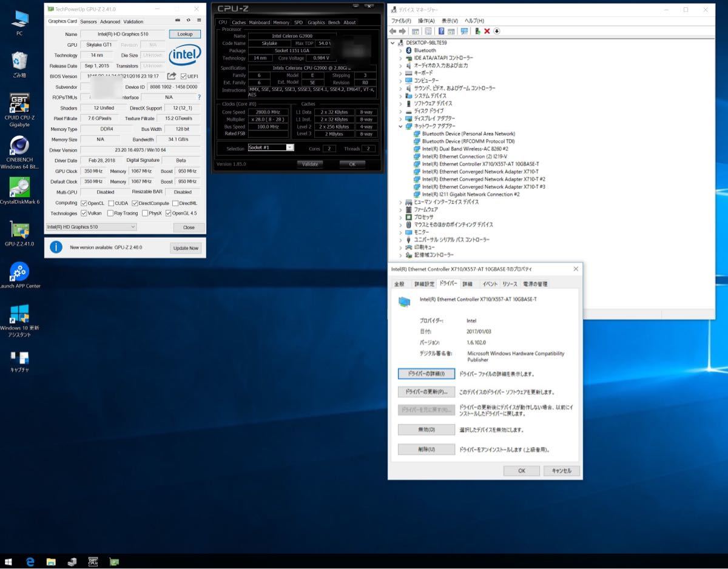Open the Intel HD Graphics 510 dropdown
Image resolution: width=728 pixels, height=569 pixels.
click(91, 227)
